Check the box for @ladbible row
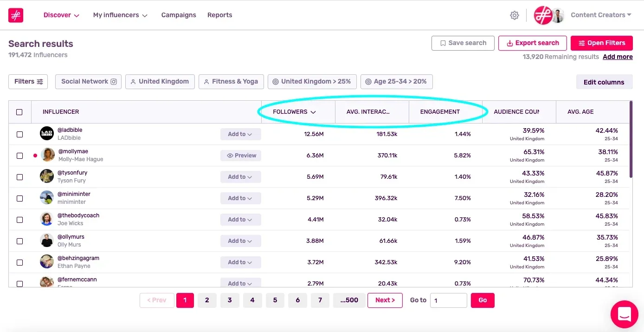The width and height of the screenshot is (644, 332). tap(19, 134)
